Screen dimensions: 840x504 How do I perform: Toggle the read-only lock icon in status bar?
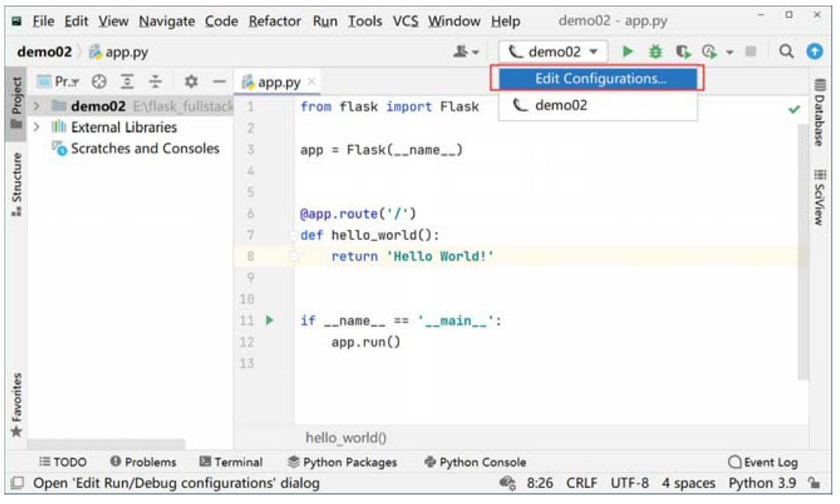point(814,483)
